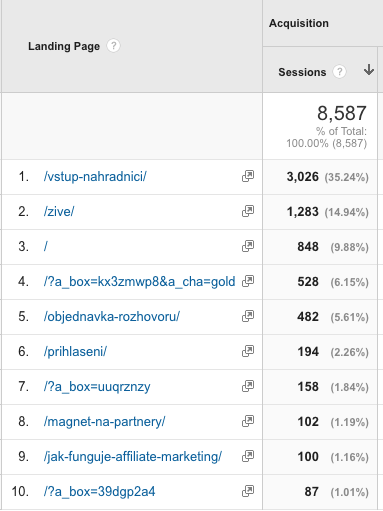
Task: Open the /prihlaseni/ landing page link
Action: click(75, 351)
